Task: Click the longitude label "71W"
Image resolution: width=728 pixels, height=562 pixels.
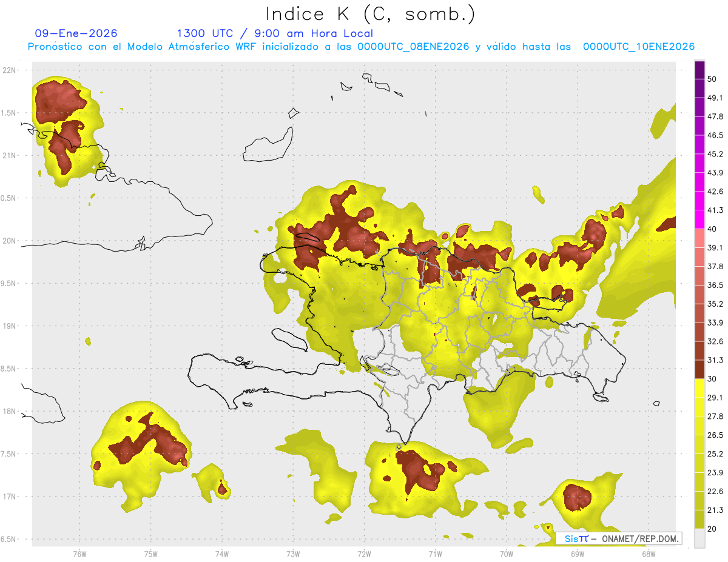Action: [435, 554]
